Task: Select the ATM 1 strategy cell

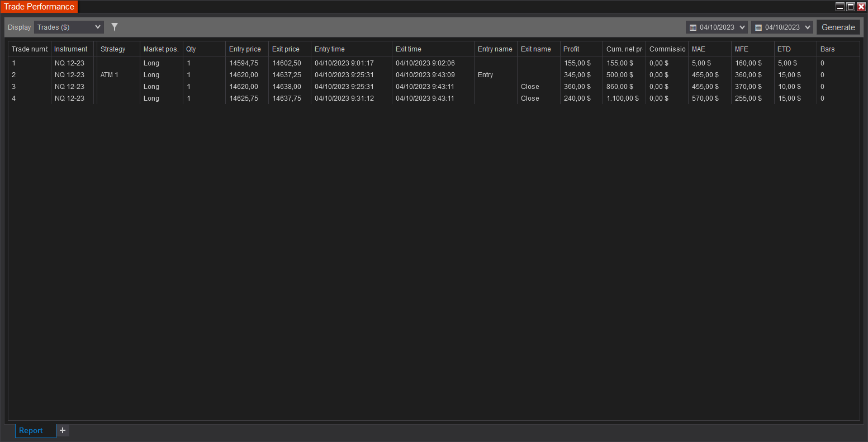Action: point(110,75)
